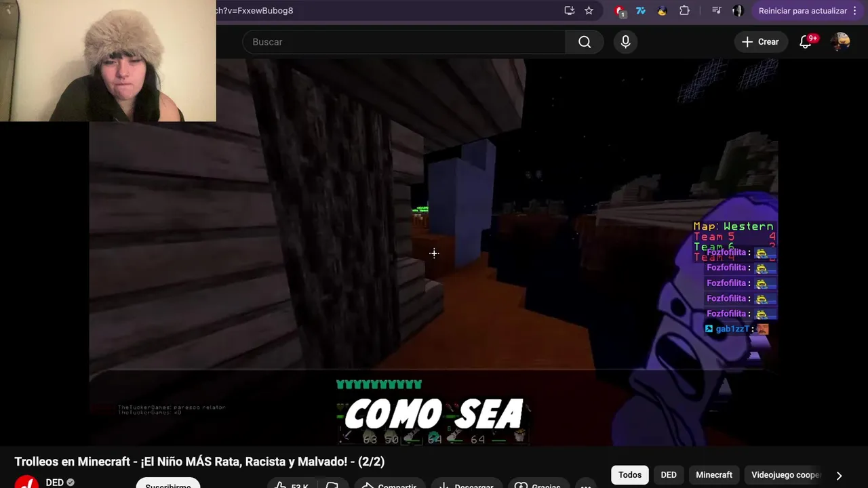Open the Extensions puzzle piece menu
Viewport: 868px width, 488px height.
click(684, 11)
